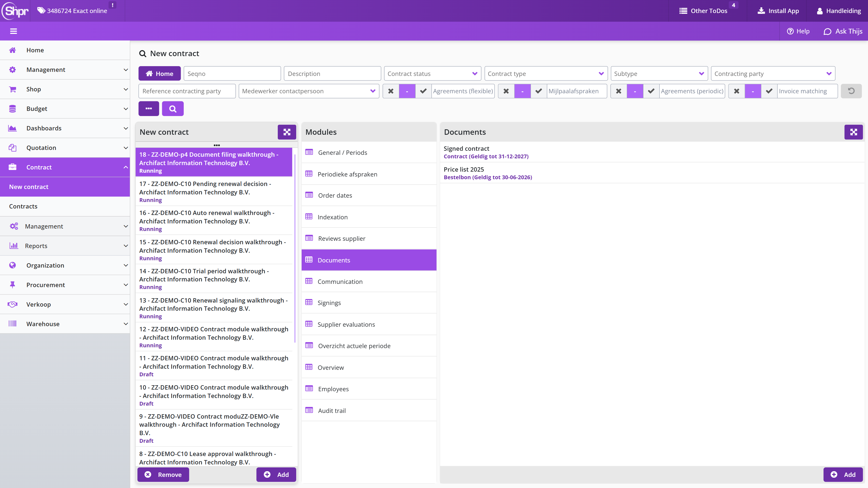Click the Description input field
868x488 pixels.
pyautogui.click(x=332, y=73)
